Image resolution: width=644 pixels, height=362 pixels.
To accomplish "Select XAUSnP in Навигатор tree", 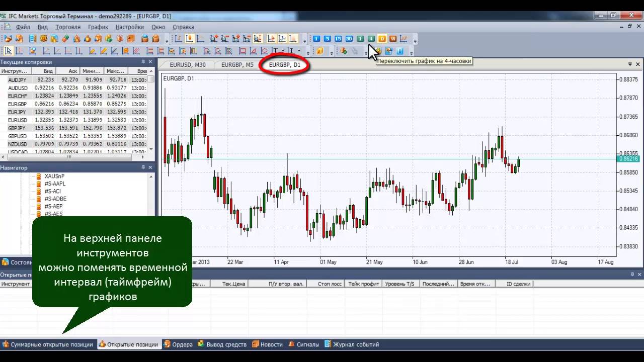I will [x=54, y=176].
